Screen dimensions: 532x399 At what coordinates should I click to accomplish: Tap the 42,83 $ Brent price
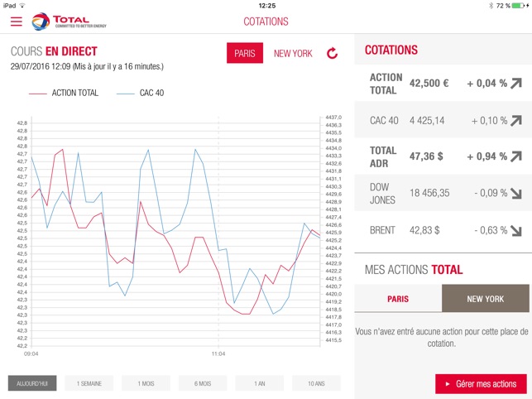tap(424, 231)
